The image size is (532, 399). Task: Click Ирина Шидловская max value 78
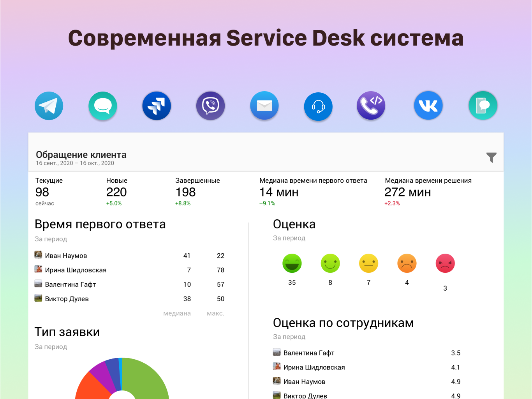(x=220, y=270)
